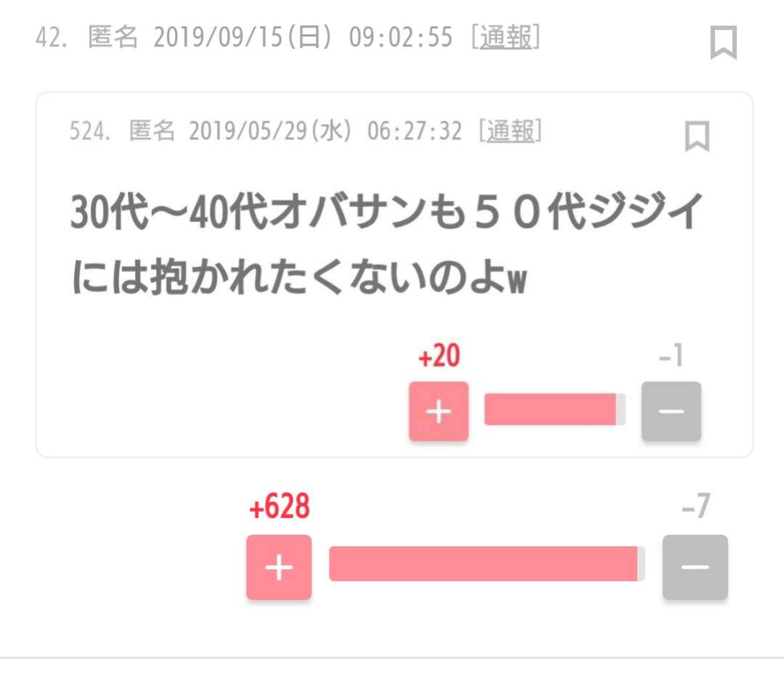Click the -1 downvote count
784x698 pixels.
click(671, 357)
